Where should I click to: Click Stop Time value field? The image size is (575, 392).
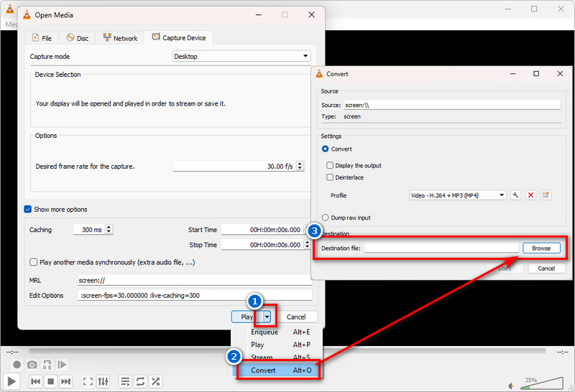click(262, 244)
